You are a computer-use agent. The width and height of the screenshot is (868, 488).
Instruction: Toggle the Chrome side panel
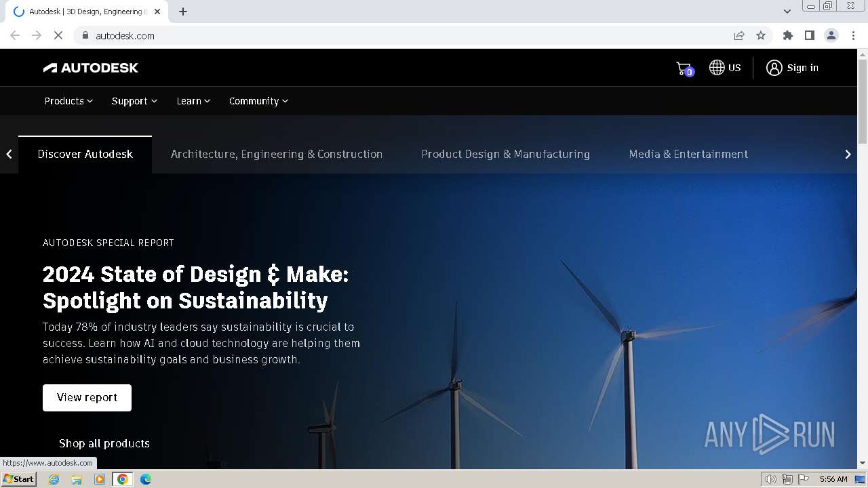pos(809,35)
